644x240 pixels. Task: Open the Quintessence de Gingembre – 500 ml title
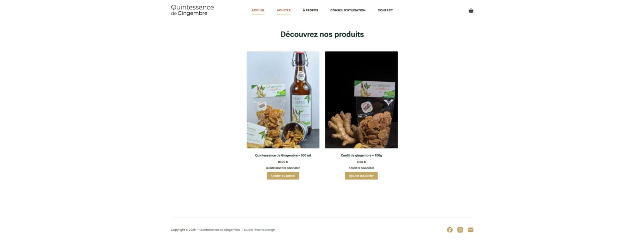tap(283, 155)
